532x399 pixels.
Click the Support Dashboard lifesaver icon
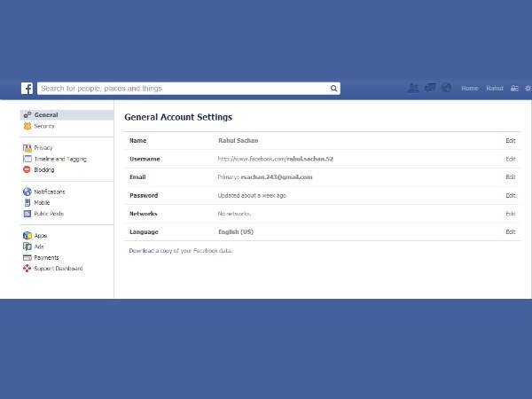pos(27,269)
